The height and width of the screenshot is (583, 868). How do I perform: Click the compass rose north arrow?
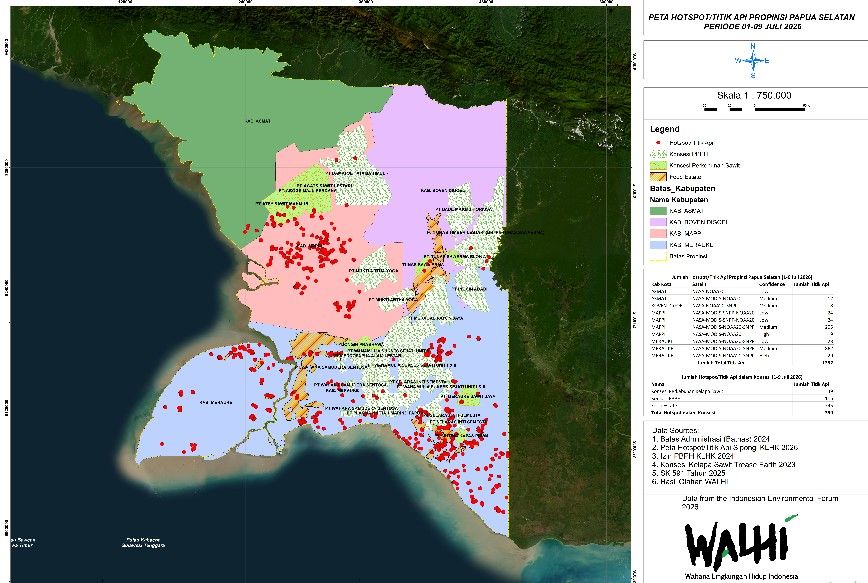(752, 60)
